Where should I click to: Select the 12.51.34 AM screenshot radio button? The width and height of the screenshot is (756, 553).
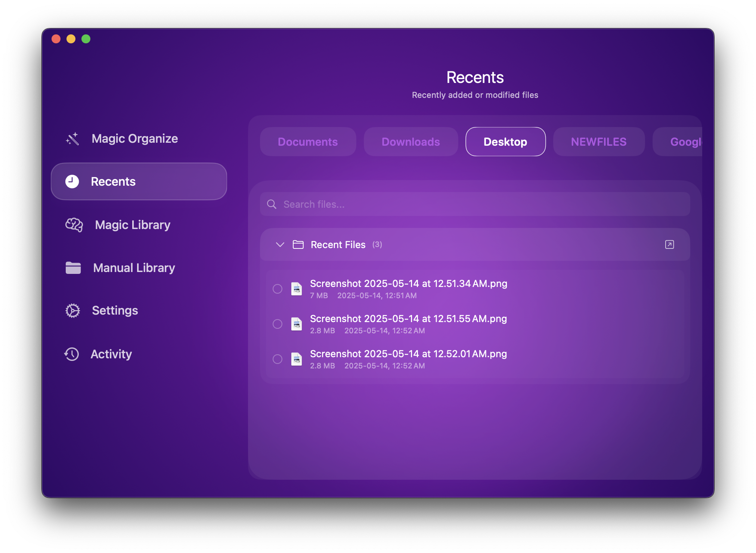coord(278,289)
